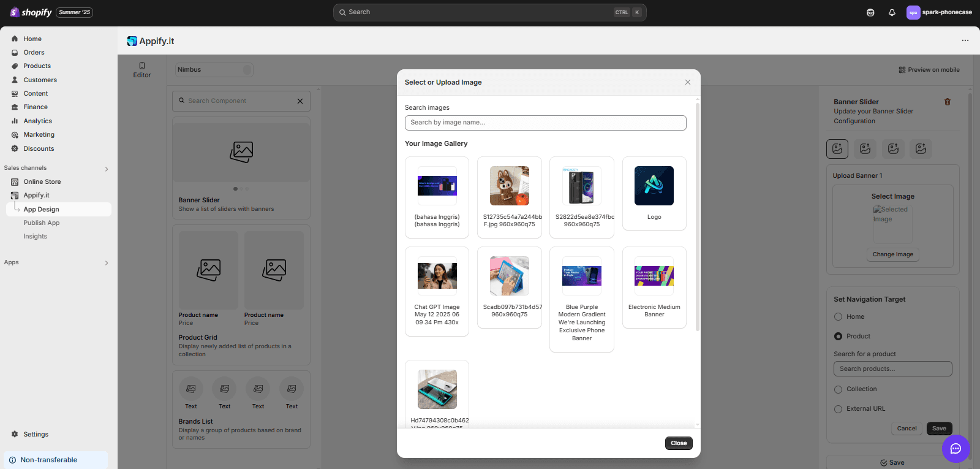Clear the Search Component field with X
The height and width of the screenshot is (469, 980).
coord(300,101)
